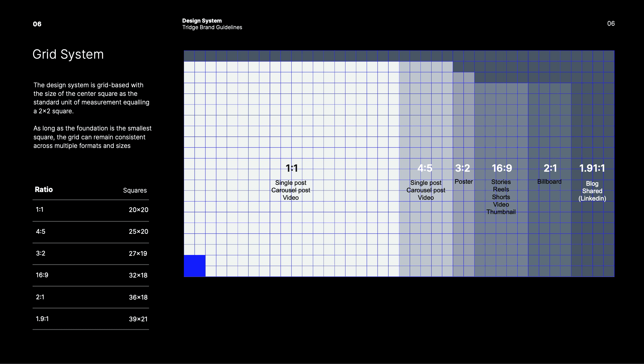Click the Squares column header

[x=135, y=191]
